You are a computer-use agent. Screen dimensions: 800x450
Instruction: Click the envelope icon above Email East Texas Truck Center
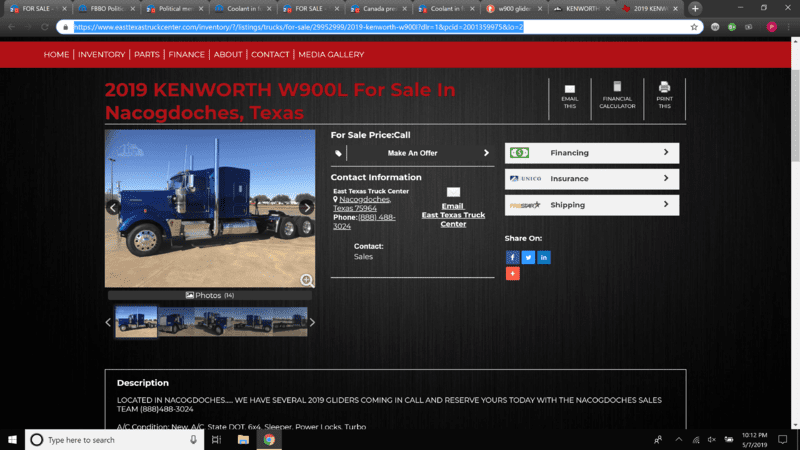coord(453,192)
